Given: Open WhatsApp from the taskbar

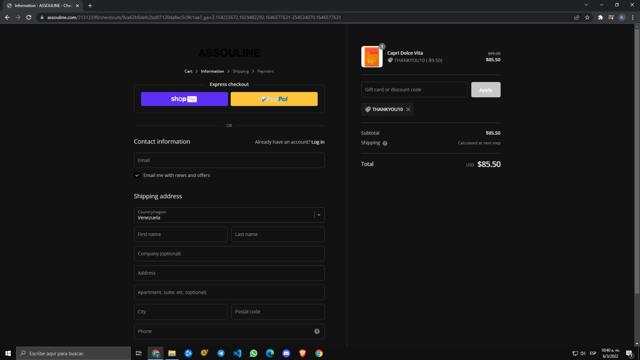Looking at the screenshot, I should [253, 353].
